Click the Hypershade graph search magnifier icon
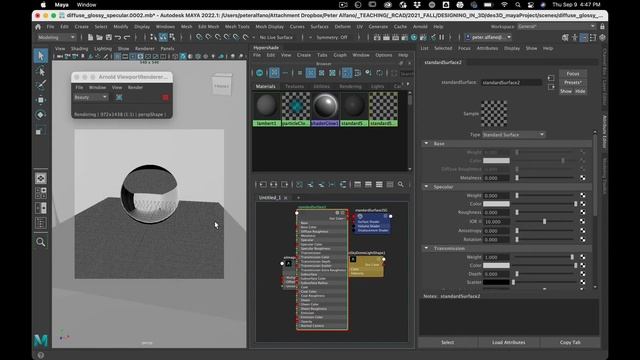This screenshot has height=360, width=640. tap(400, 184)
